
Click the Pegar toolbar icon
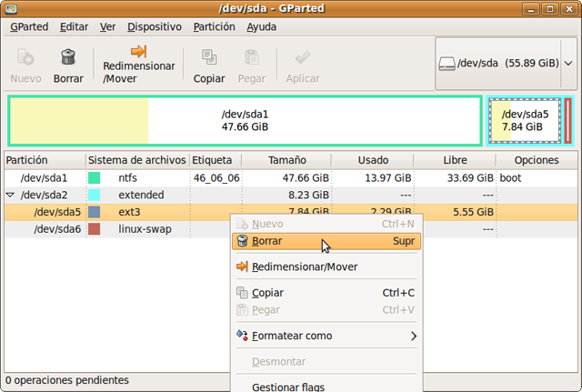[x=252, y=58]
